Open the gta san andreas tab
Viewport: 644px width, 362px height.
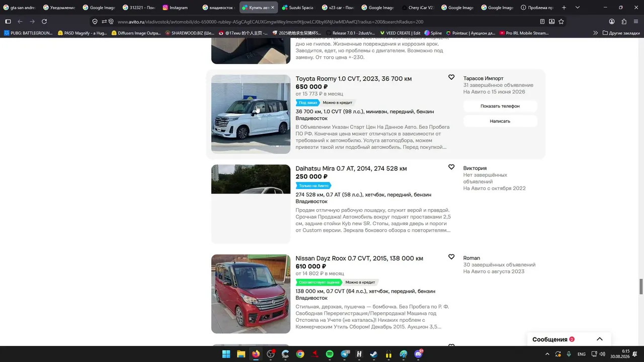tap(19, 8)
